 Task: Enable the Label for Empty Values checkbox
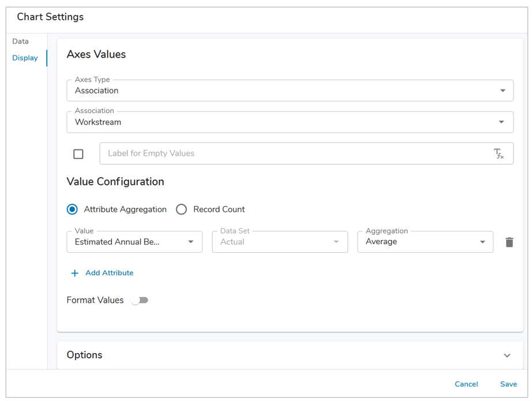[x=78, y=154]
